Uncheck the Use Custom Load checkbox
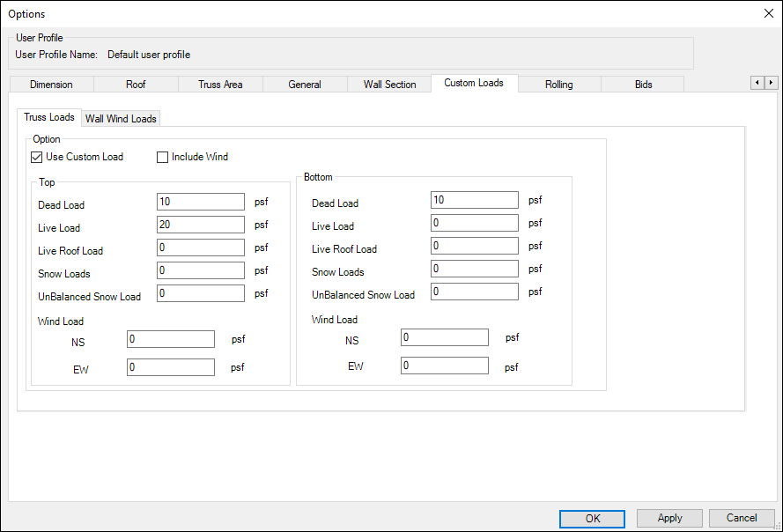Screen dimensions: 783x532 pos(37,158)
